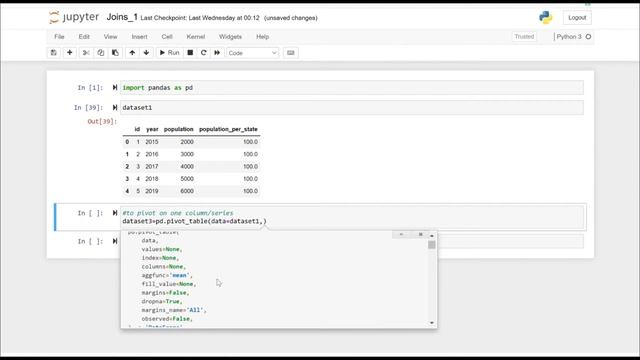Close the pivot_table tooltip
The width and height of the screenshot is (640, 360).
(x=420, y=234)
